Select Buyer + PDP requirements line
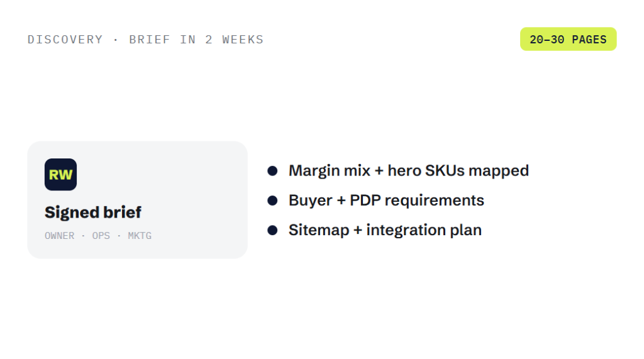 click(387, 201)
